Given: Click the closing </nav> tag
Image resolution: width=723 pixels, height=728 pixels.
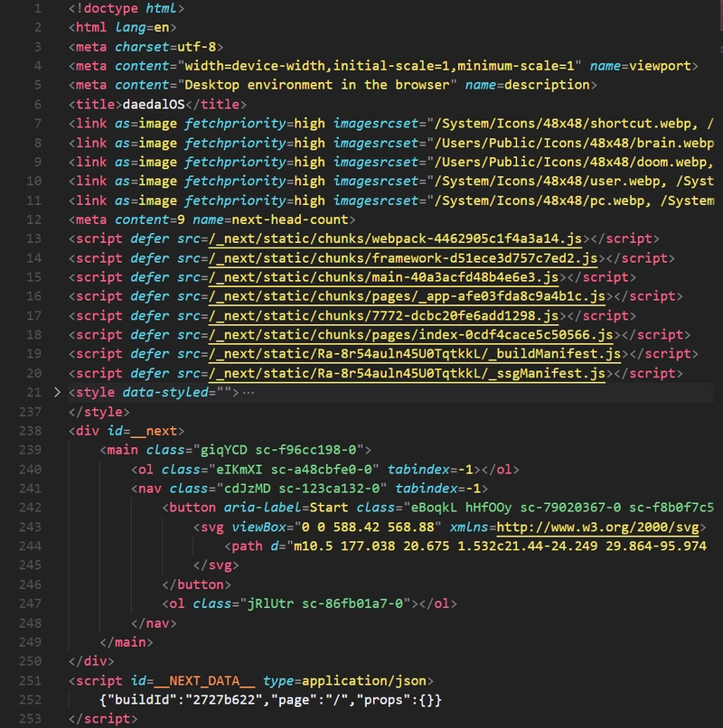Looking at the screenshot, I should [154, 623].
